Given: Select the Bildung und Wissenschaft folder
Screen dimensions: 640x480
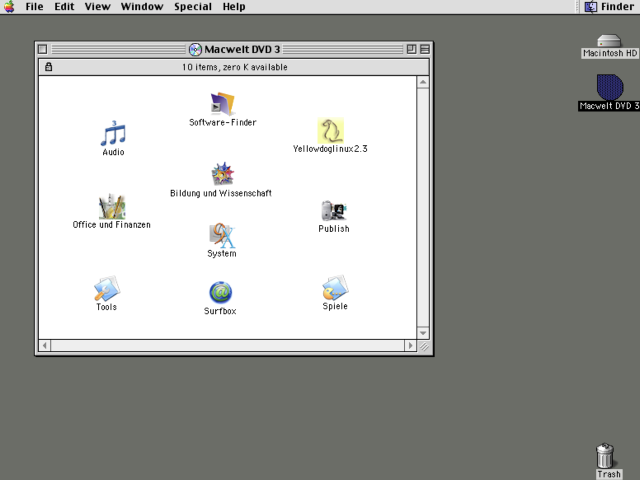Looking at the screenshot, I should pos(222,174).
